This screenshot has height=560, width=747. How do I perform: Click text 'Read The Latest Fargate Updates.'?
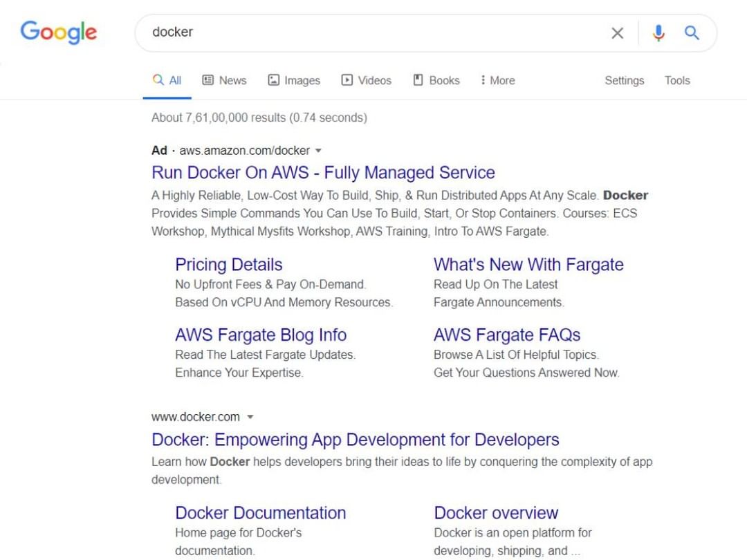coord(266,355)
